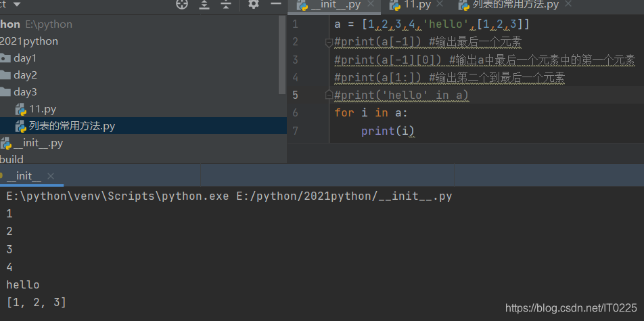This screenshot has height=321, width=644.
Task: Select 列表的常用方法.py in the project tree
Action: pyautogui.click(x=72, y=126)
